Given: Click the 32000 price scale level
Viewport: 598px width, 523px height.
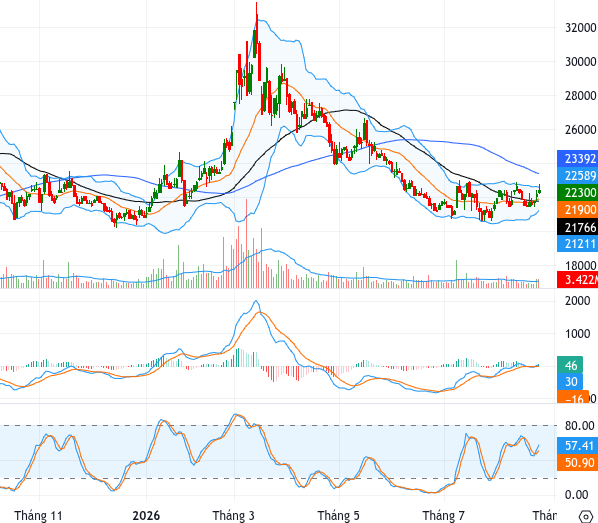Looking at the screenshot, I should pyautogui.click(x=580, y=27).
